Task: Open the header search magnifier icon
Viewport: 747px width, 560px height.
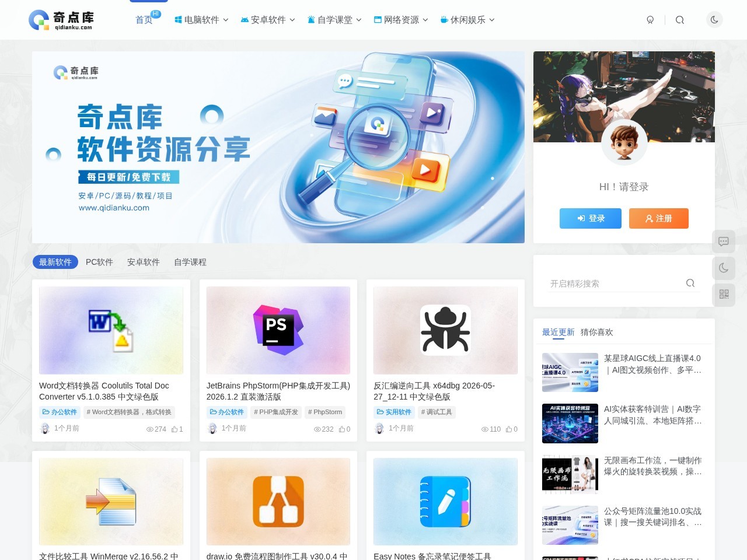Action: point(680,20)
